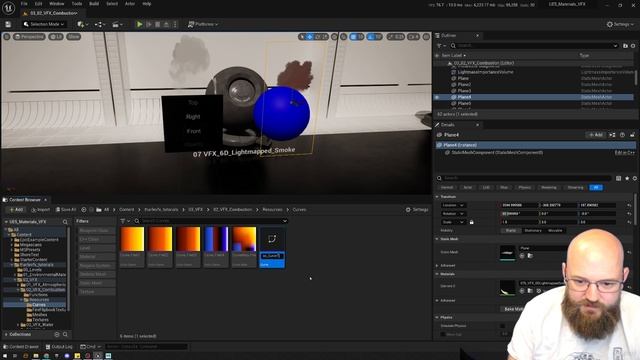Click the Add button in Content Browser

16,210
